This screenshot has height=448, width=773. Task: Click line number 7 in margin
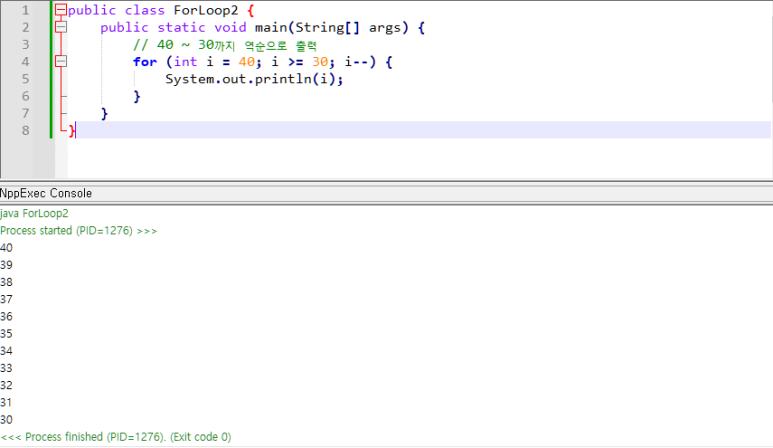pos(25,114)
